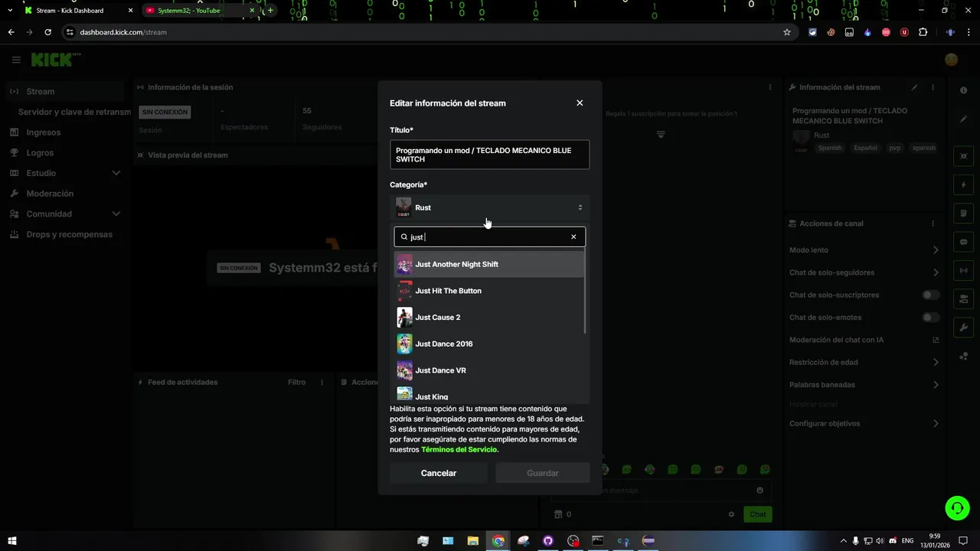Screen dimensions: 980x551
Task: Click the Guardar button
Action: (543, 473)
